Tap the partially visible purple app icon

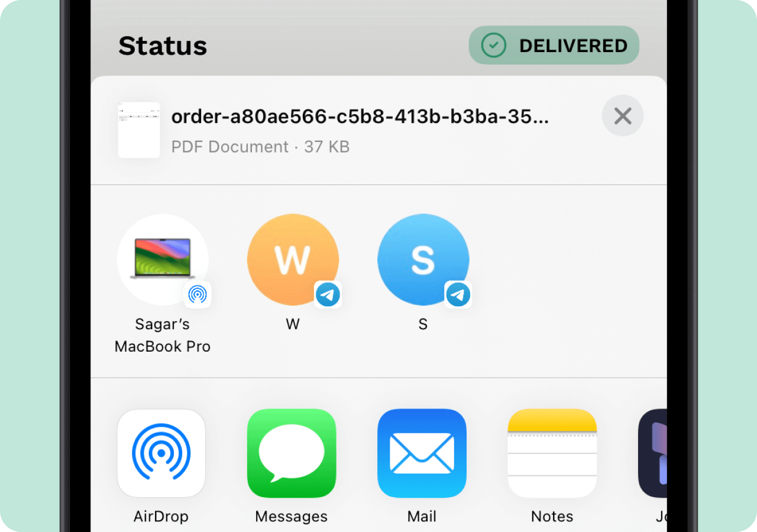coord(653,453)
